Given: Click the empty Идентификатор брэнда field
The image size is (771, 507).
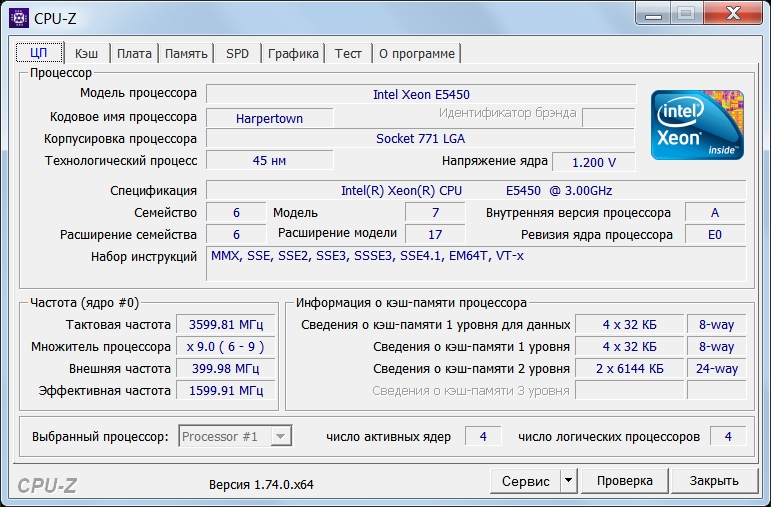Looking at the screenshot, I should tap(608, 118).
